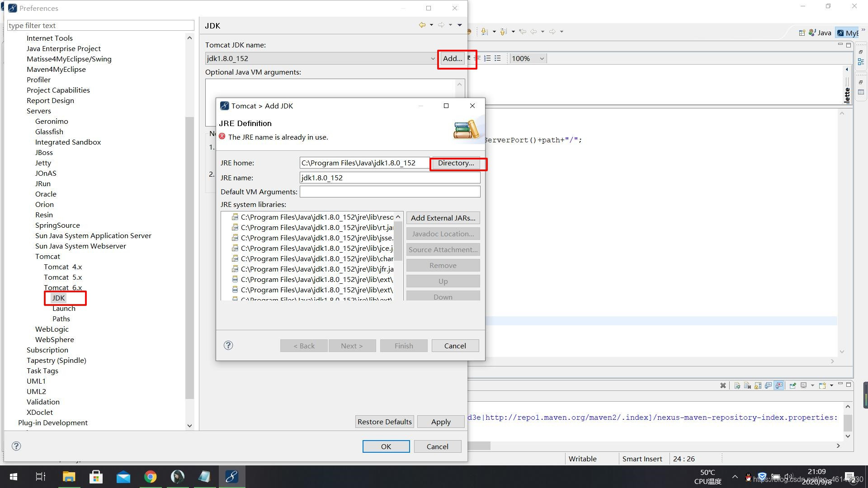Click the forward navigation arrow in the JDK page header
The image size is (868, 488).
(x=441, y=25)
